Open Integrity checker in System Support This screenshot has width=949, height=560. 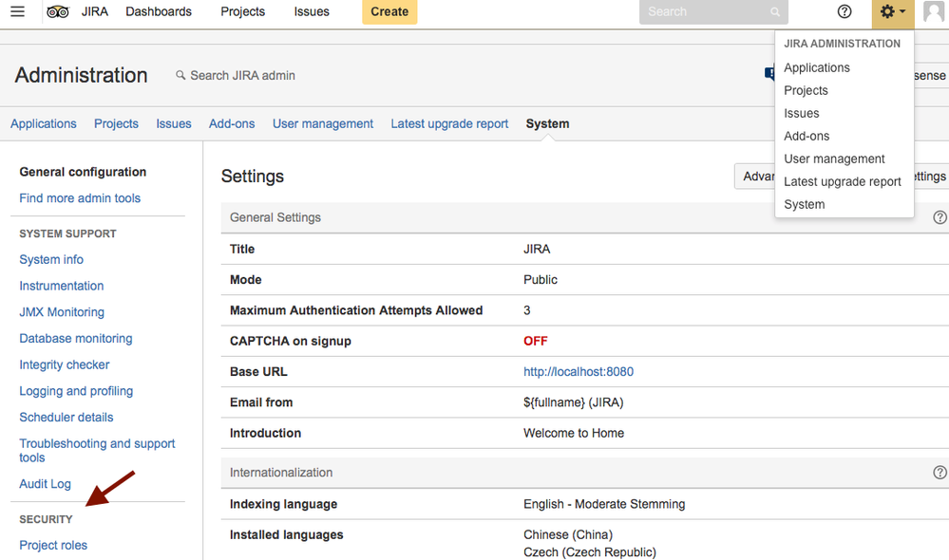(65, 365)
